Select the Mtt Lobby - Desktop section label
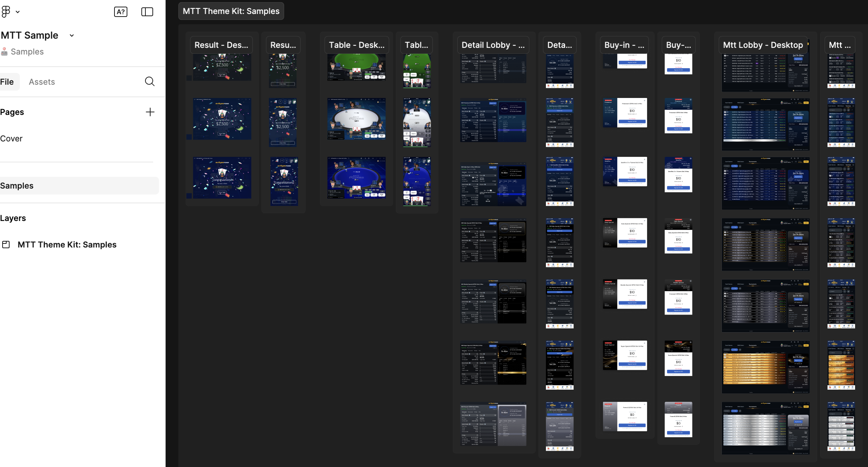The height and width of the screenshot is (467, 868). (763, 45)
